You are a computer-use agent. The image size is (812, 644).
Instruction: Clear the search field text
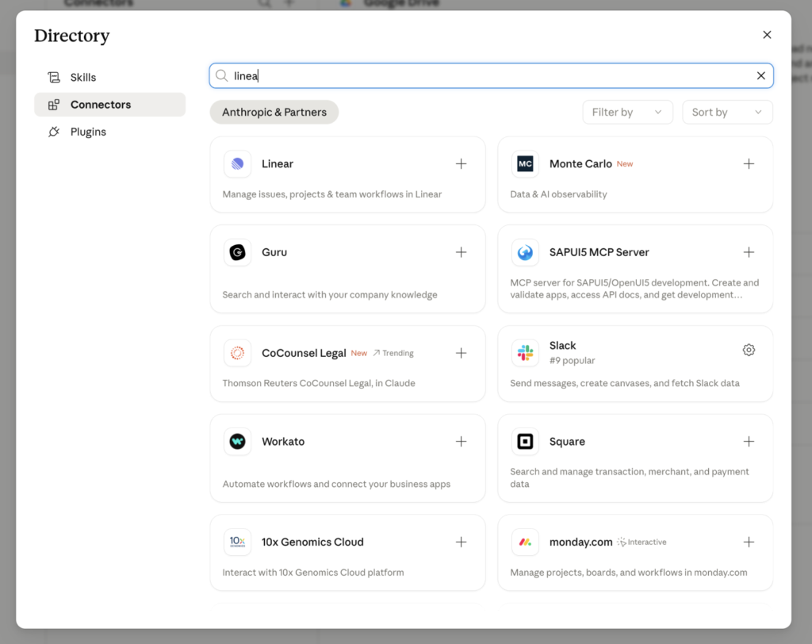point(760,75)
